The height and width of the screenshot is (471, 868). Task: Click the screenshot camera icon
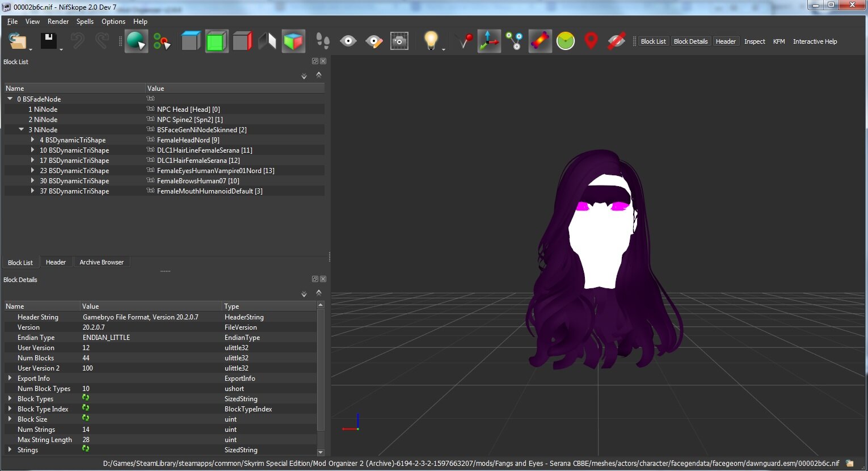point(399,41)
